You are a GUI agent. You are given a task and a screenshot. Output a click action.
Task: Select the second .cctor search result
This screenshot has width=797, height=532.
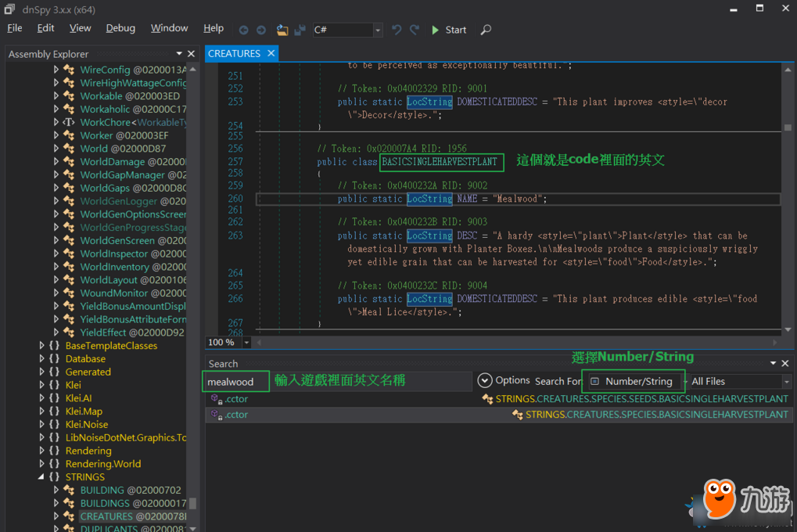(x=499, y=415)
